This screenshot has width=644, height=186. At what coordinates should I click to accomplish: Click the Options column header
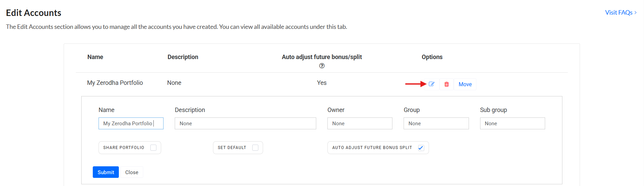coord(432,57)
